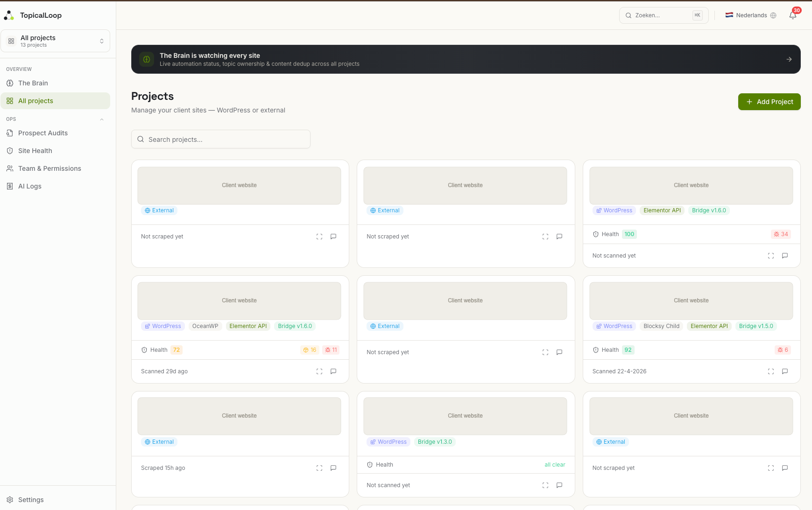The height and width of the screenshot is (510, 812).
Task: Open The Brain banner arrow
Action: [789, 59]
